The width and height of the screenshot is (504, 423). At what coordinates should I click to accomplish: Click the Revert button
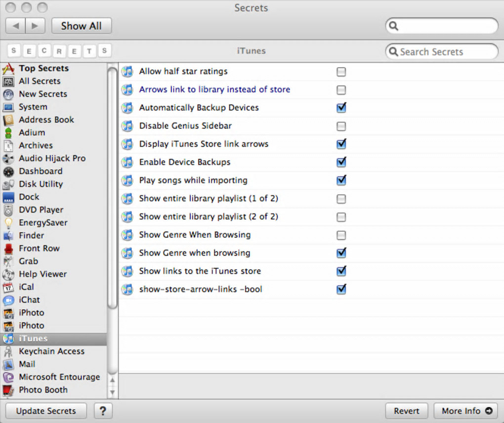(x=407, y=411)
